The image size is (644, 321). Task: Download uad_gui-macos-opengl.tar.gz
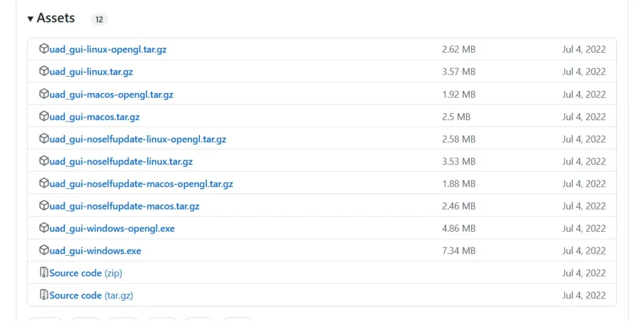click(x=111, y=94)
